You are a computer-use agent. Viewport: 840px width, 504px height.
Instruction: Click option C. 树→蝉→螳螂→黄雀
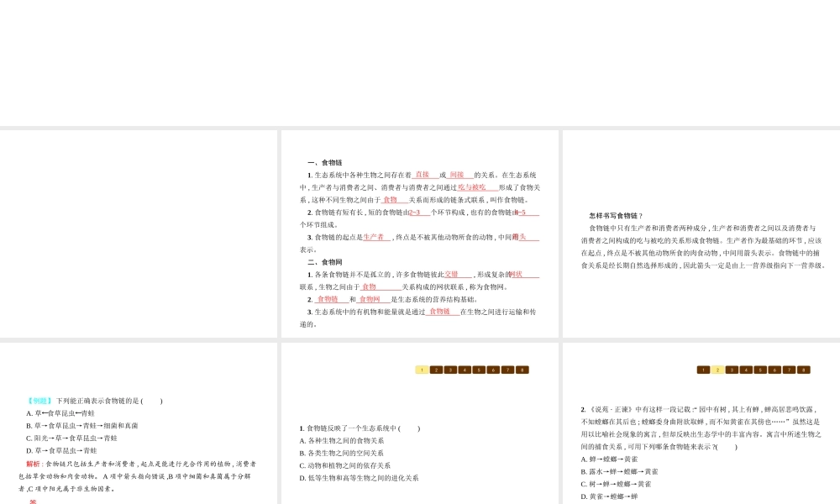tap(616, 484)
